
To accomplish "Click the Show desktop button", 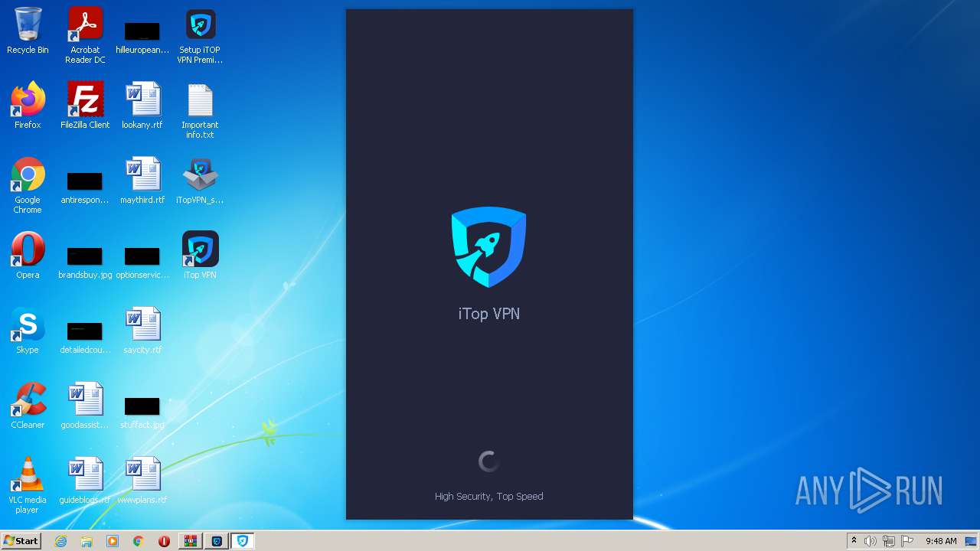I will [x=972, y=541].
